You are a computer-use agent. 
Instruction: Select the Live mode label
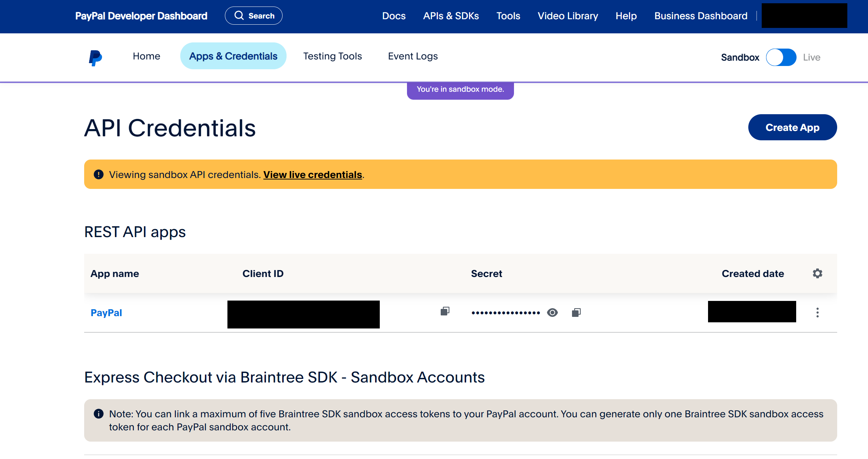coord(811,57)
